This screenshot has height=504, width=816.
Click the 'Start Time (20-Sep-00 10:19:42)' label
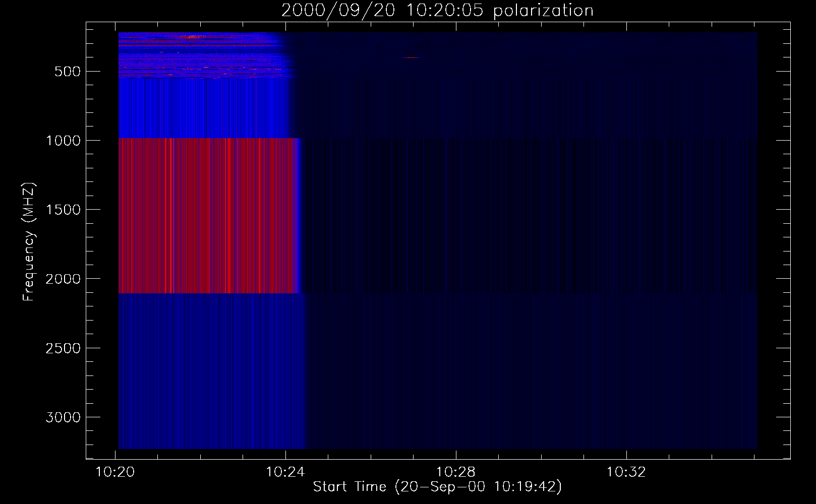click(437, 487)
